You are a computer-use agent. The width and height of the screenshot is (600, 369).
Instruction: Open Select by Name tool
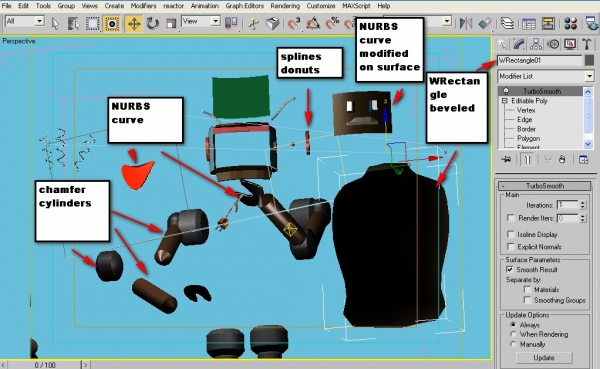(73, 24)
